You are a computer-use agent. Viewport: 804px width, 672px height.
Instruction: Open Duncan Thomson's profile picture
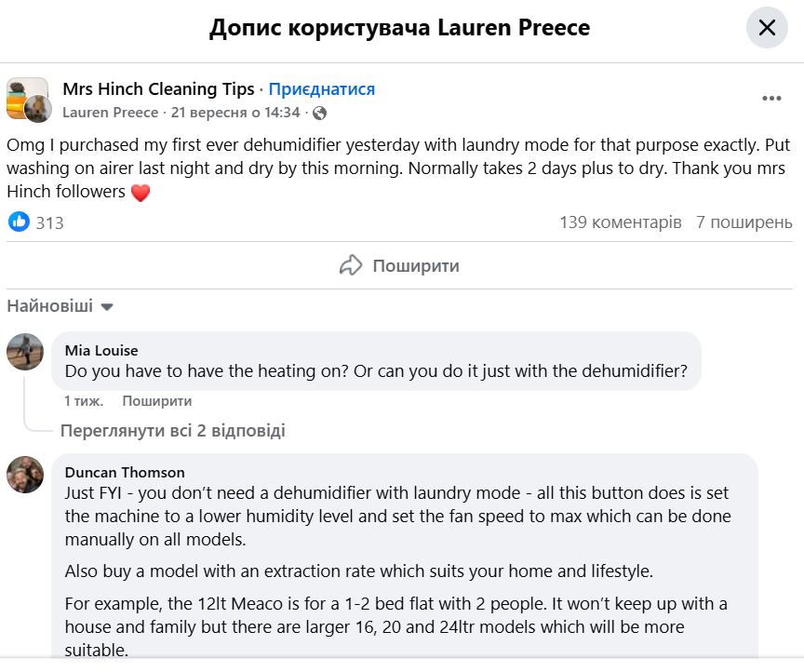click(25, 475)
